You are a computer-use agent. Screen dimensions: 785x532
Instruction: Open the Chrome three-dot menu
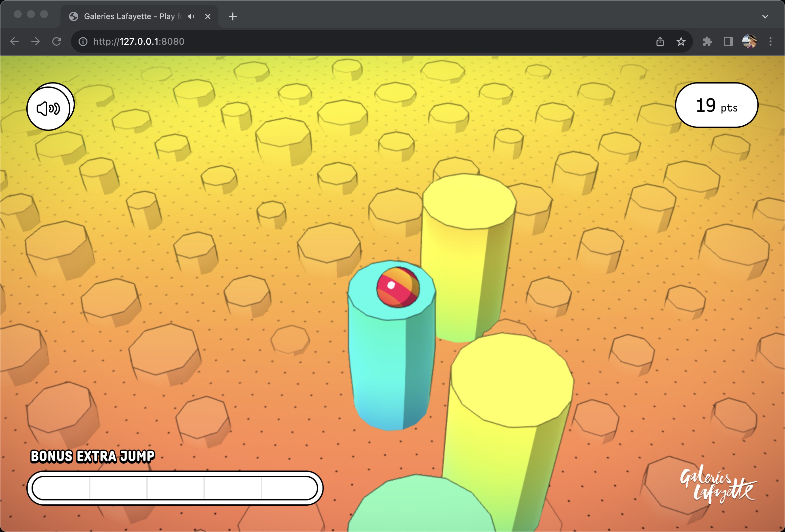click(771, 41)
